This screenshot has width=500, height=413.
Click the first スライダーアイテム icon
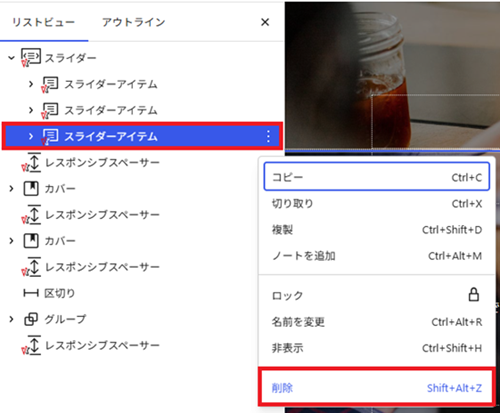(50, 84)
